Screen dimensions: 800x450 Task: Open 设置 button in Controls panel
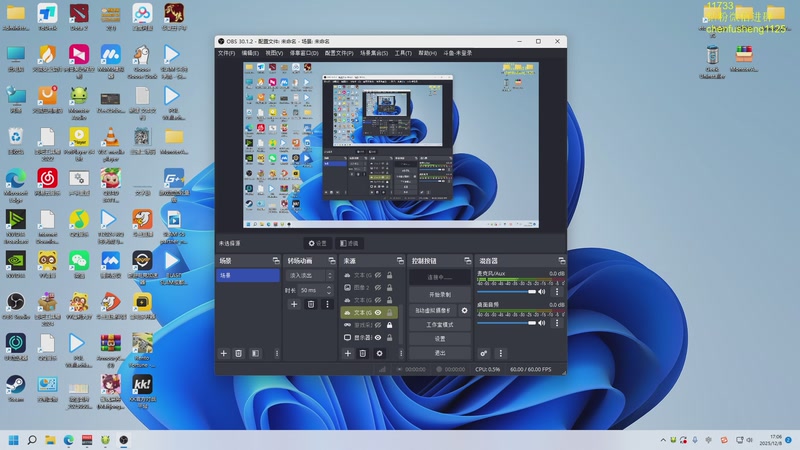tap(440, 339)
